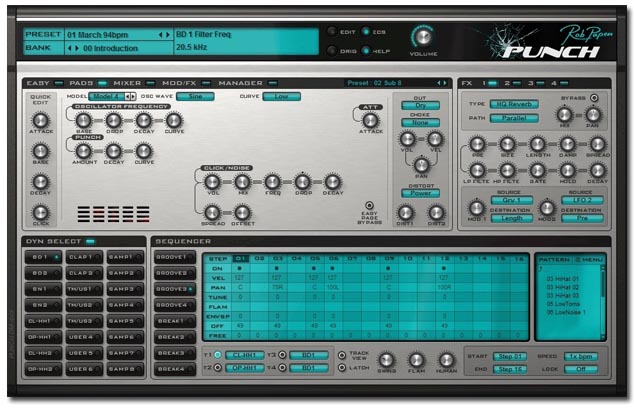634x408 pixels.
Task: Toggle Easy Page Bypass
Action: [x=369, y=205]
